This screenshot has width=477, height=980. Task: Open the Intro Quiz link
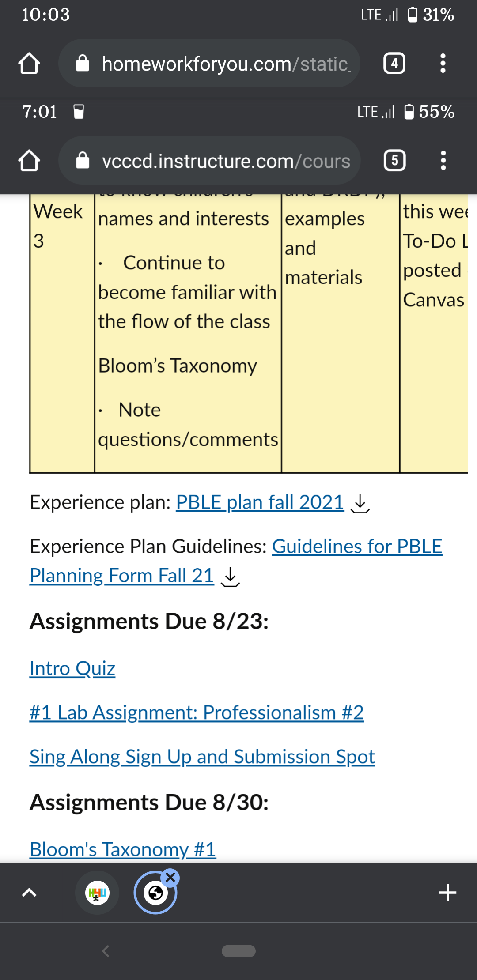[72, 668]
